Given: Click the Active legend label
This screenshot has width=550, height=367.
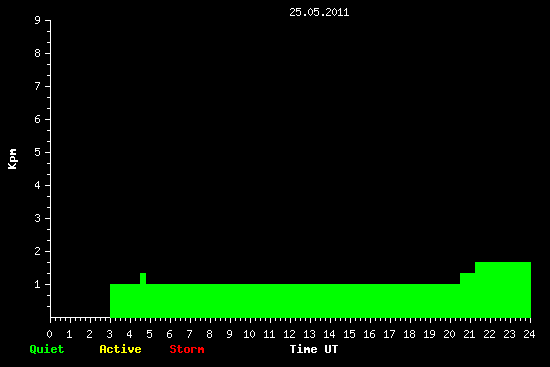Looking at the screenshot, I should [x=120, y=349].
